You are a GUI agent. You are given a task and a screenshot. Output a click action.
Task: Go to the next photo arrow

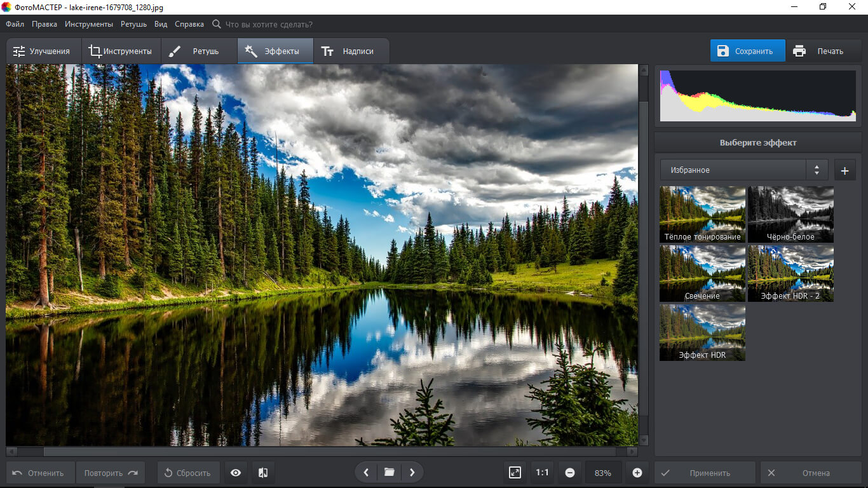click(412, 473)
